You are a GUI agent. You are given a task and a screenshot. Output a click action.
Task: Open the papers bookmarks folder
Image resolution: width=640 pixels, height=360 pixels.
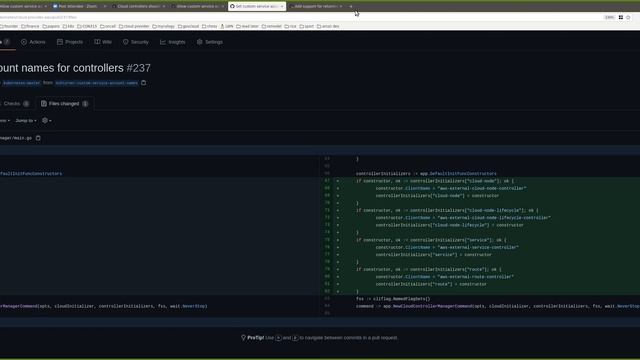(51, 26)
